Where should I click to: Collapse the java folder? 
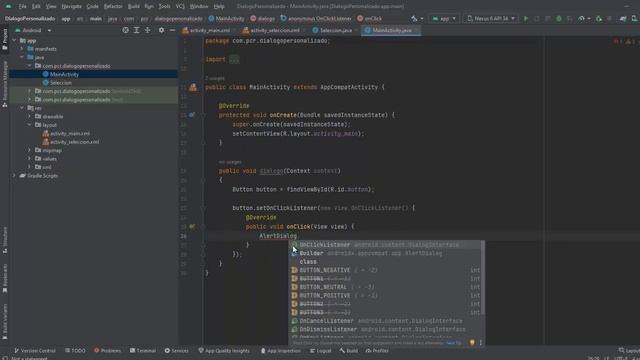click(x=22, y=57)
